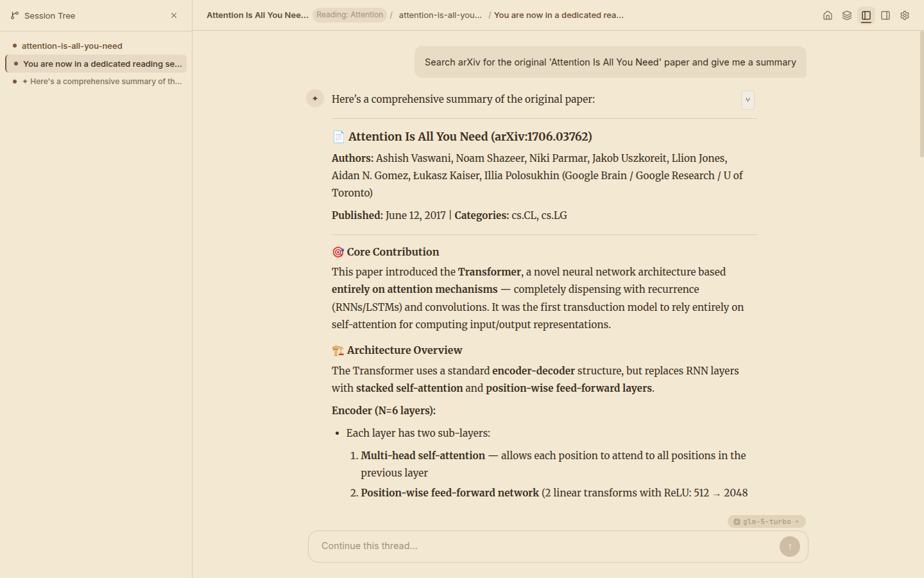Click the send arrow button
The height and width of the screenshot is (578, 924).
tap(790, 547)
